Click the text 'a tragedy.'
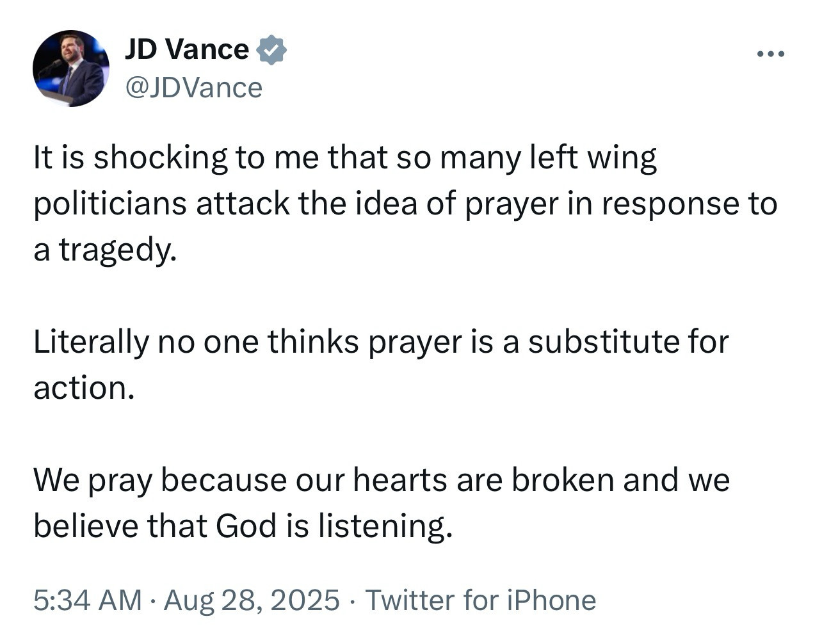Viewport: 822px width, 644px height. tap(104, 250)
